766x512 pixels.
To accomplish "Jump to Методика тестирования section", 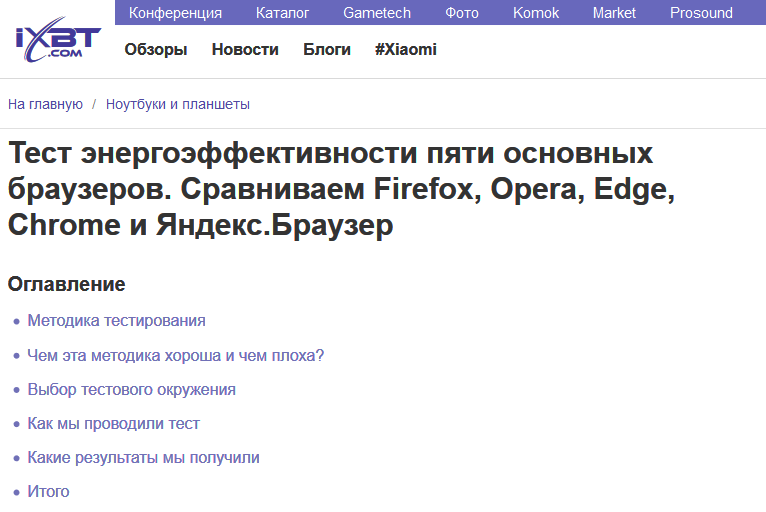I will [116, 320].
